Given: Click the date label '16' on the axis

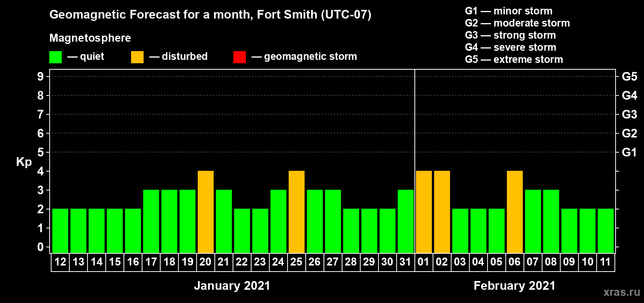Looking at the screenshot, I should (133, 262).
